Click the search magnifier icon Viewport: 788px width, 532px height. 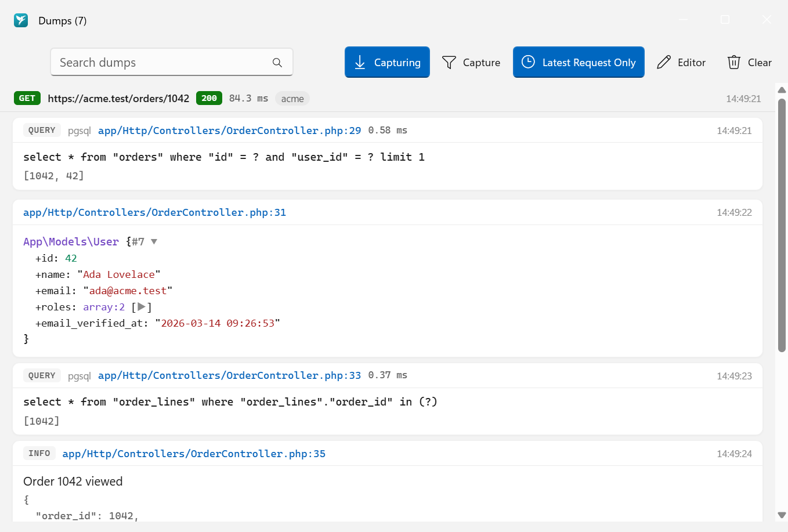[277, 63]
